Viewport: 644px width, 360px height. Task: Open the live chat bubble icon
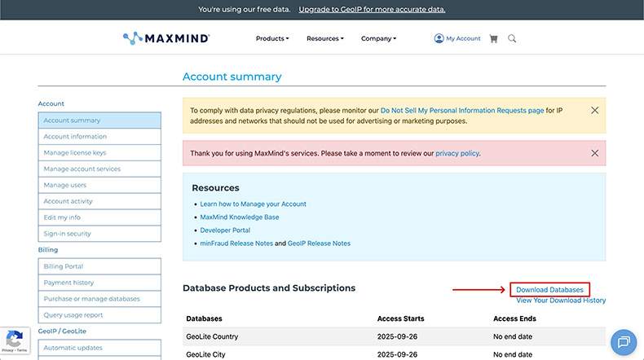[624, 342]
